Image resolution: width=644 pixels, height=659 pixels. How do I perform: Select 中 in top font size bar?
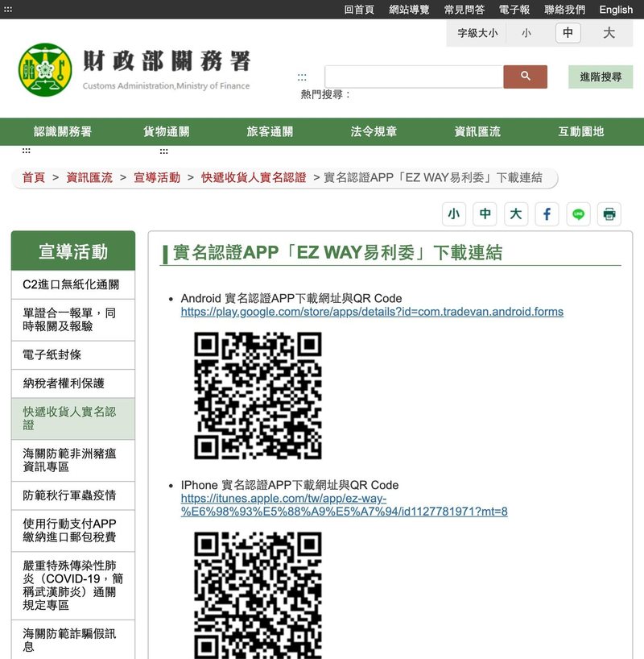point(568,33)
